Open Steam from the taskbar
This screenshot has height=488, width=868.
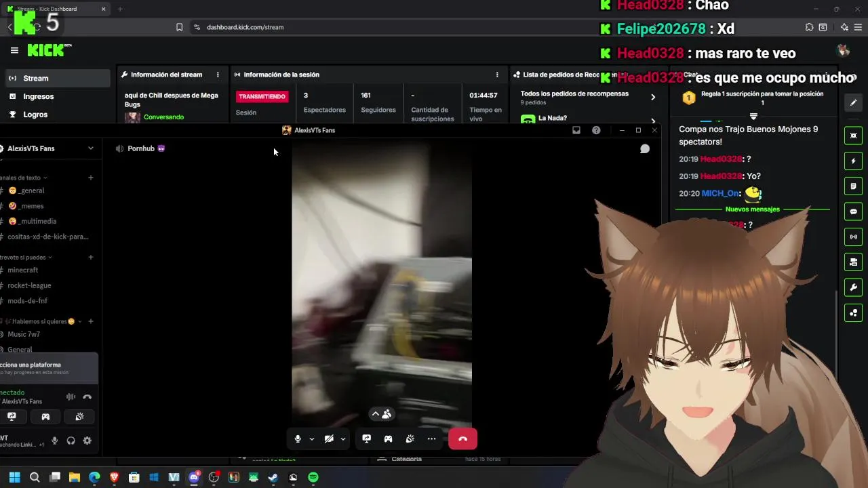(273, 477)
